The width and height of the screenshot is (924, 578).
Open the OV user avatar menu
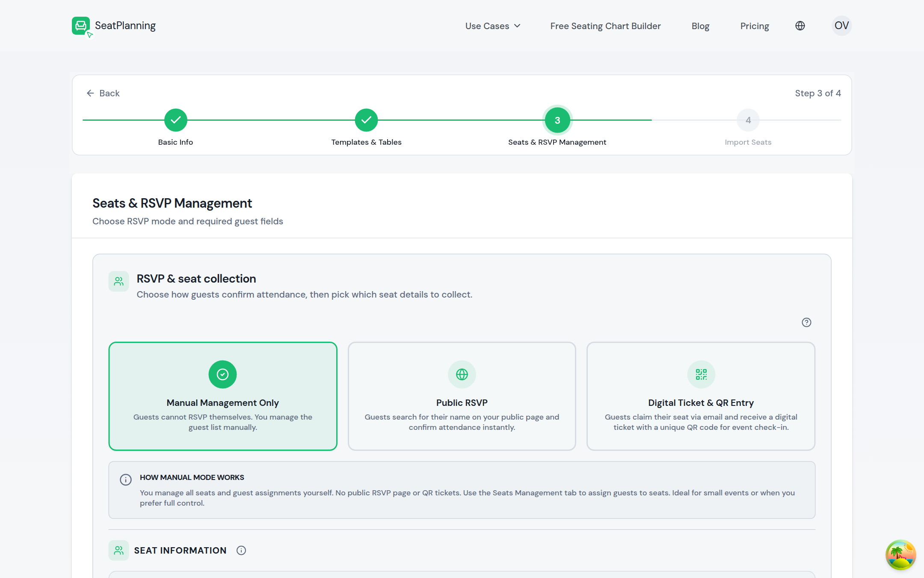(x=841, y=26)
